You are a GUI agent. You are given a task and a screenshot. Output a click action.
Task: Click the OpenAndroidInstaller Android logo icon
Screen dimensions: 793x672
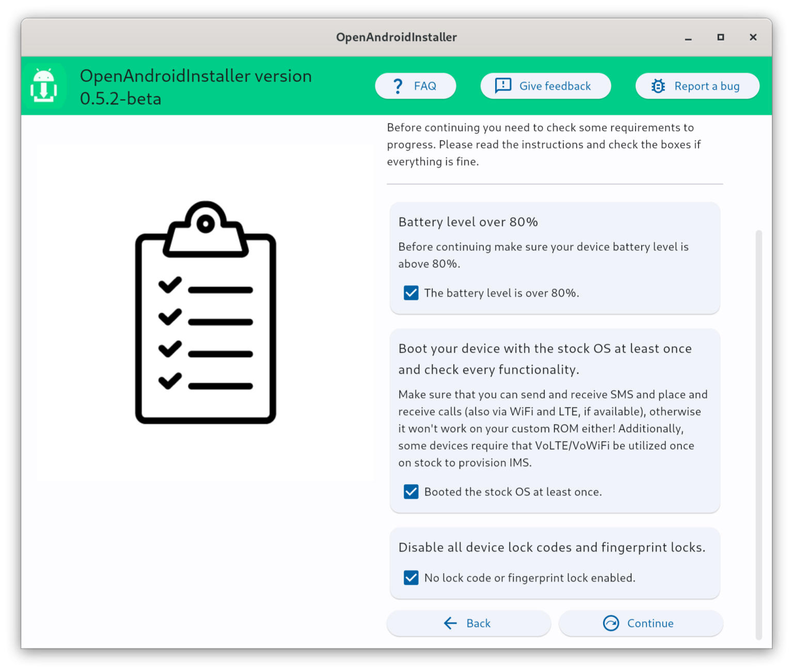pos(44,86)
